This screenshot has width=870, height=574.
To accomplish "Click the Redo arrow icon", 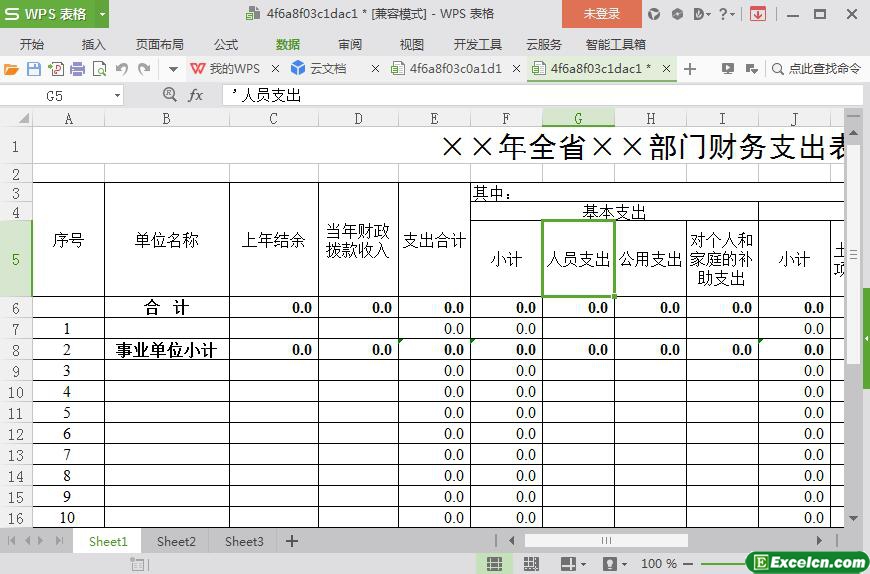I will pos(144,69).
